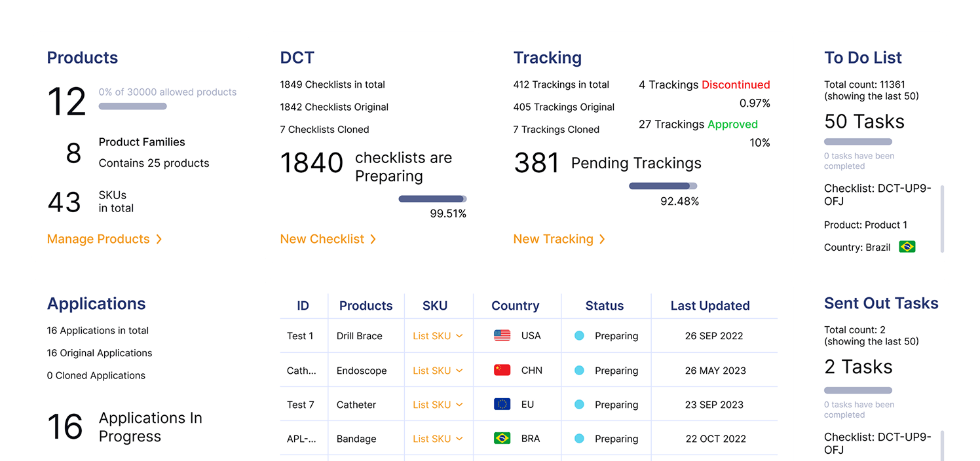Click the China flag icon

(x=502, y=370)
